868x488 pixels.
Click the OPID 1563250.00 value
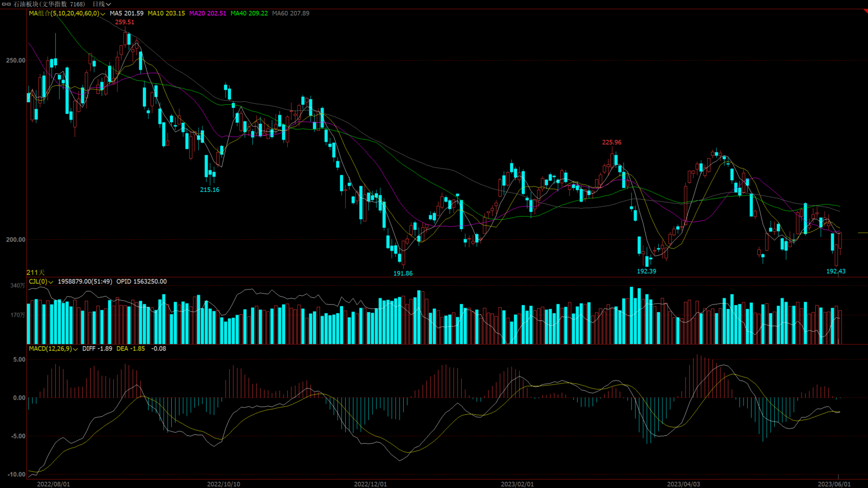click(x=141, y=282)
